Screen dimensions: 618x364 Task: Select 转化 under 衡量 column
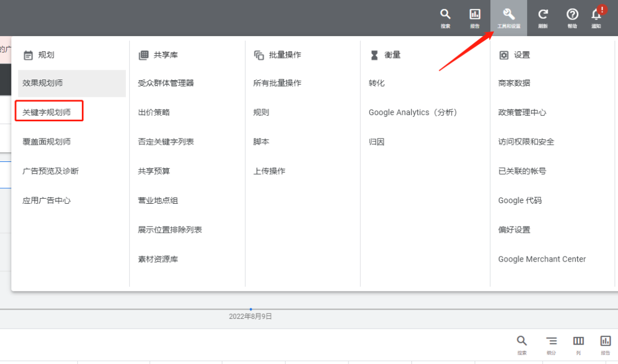[377, 82]
